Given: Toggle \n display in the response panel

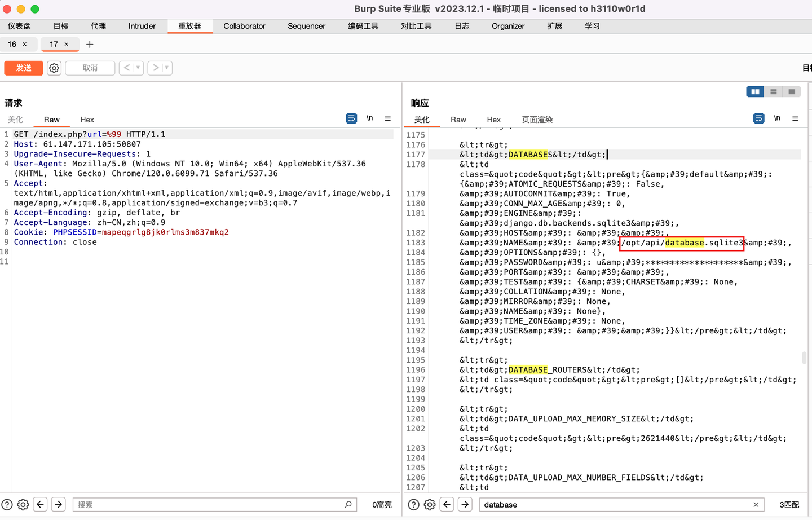Looking at the screenshot, I should (x=777, y=118).
